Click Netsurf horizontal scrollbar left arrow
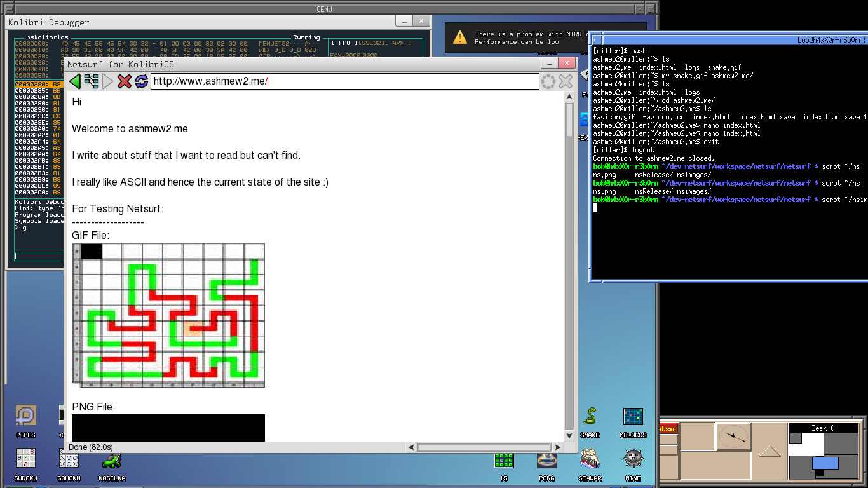The image size is (868, 488). 410,447
